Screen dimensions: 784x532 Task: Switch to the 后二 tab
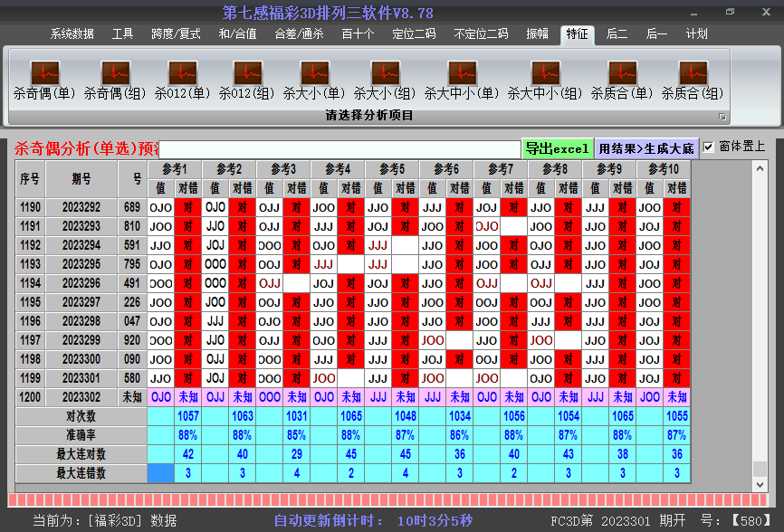(x=617, y=34)
